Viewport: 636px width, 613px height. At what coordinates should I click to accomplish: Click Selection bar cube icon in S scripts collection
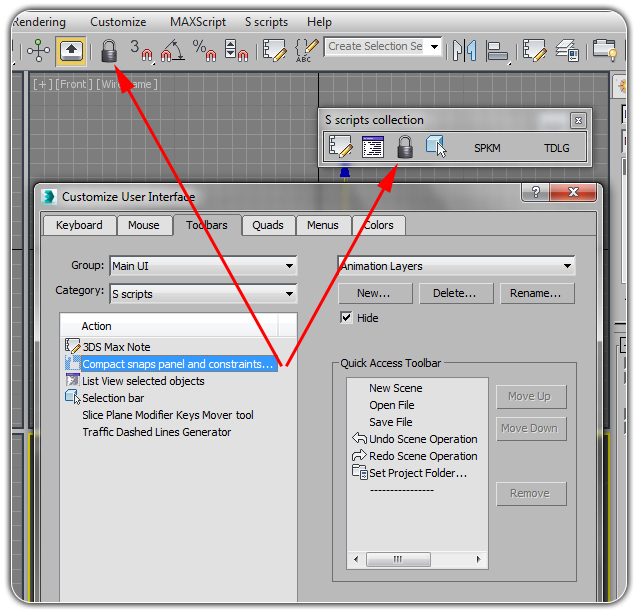click(436, 146)
